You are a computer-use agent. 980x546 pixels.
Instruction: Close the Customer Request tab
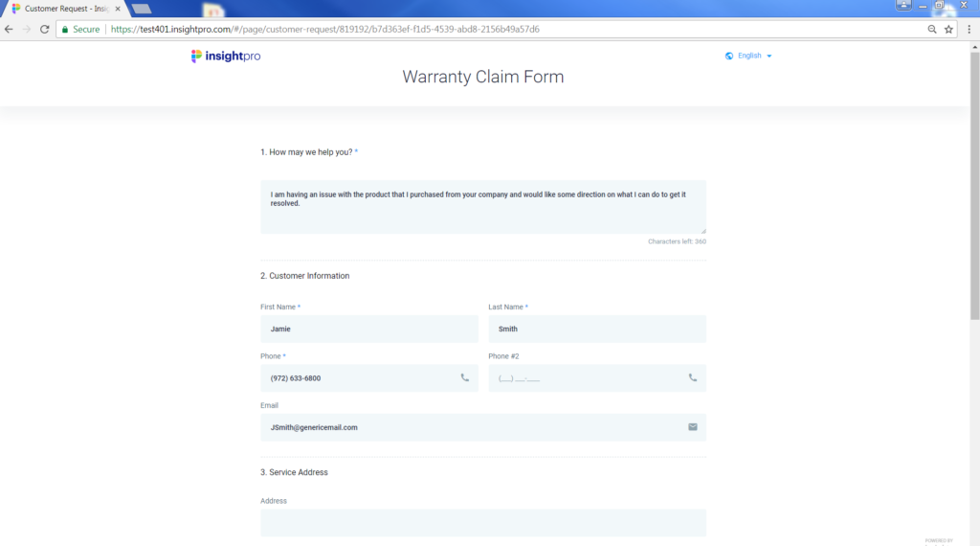118,9
